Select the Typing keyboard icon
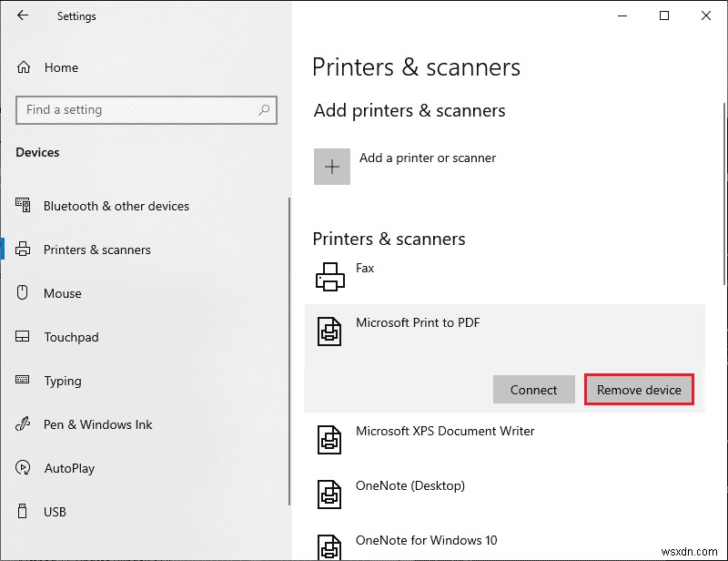Image resolution: width=728 pixels, height=561 pixels. tap(25, 381)
